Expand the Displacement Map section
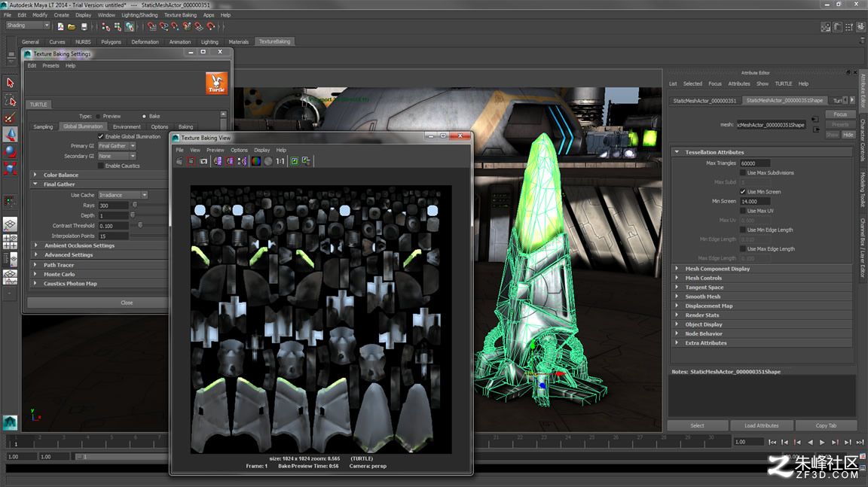Image resolution: width=868 pixels, height=487 pixels. click(677, 306)
